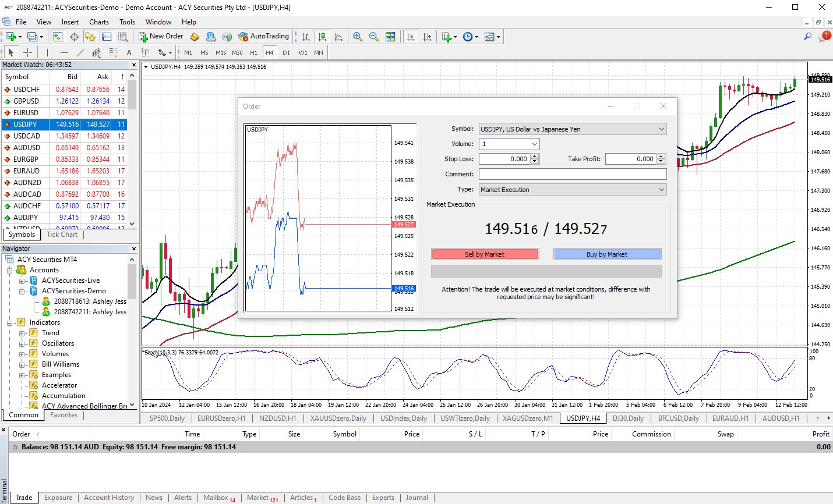The height and width of the screenshot is (504, 833).
Task: Click the Sell by Market button
Action: point(485,254)
